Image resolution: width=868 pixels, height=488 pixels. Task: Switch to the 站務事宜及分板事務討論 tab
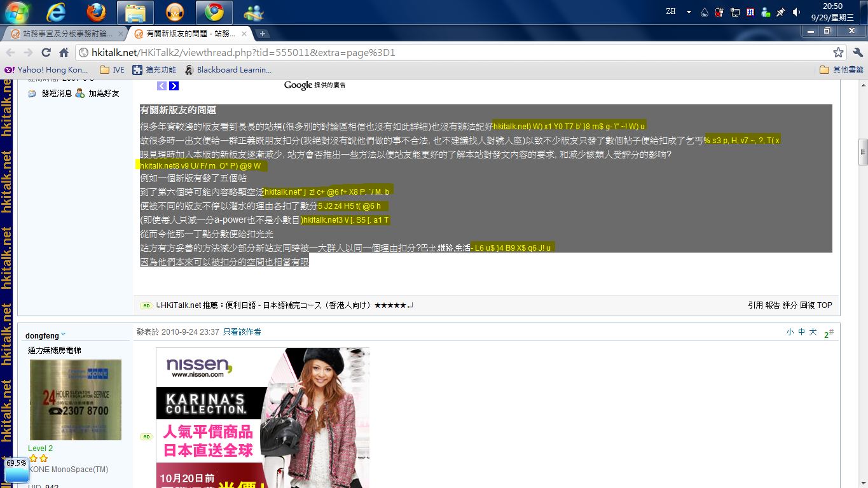point(62,34)
